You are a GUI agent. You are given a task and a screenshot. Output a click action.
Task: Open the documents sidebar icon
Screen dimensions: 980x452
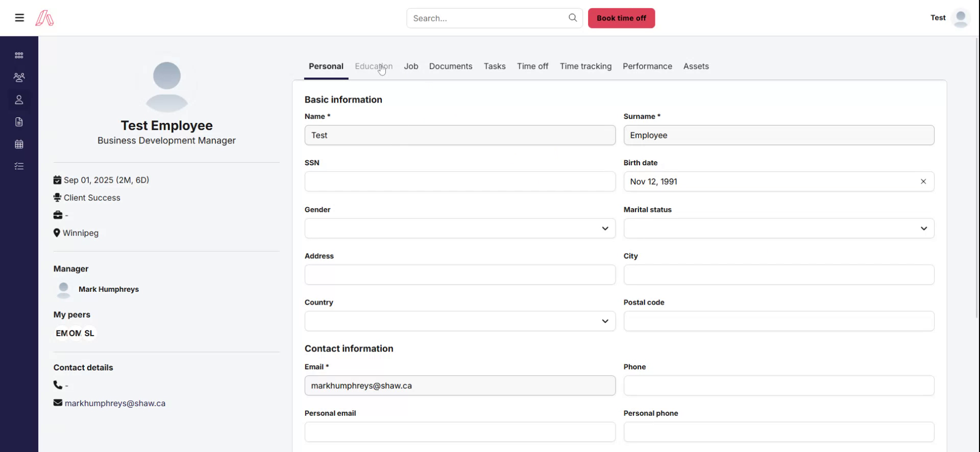click(x=19, y=122)
